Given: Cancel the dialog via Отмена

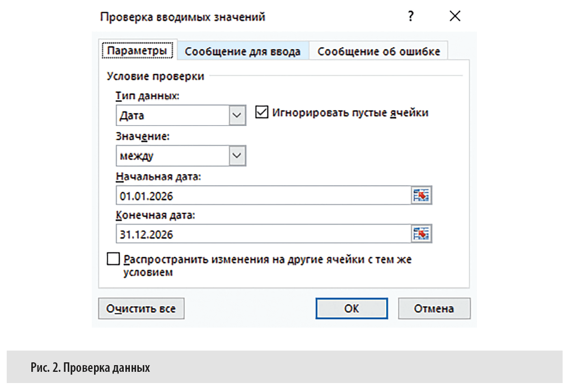Looking at the screenshot, I should tap(434, 309).
